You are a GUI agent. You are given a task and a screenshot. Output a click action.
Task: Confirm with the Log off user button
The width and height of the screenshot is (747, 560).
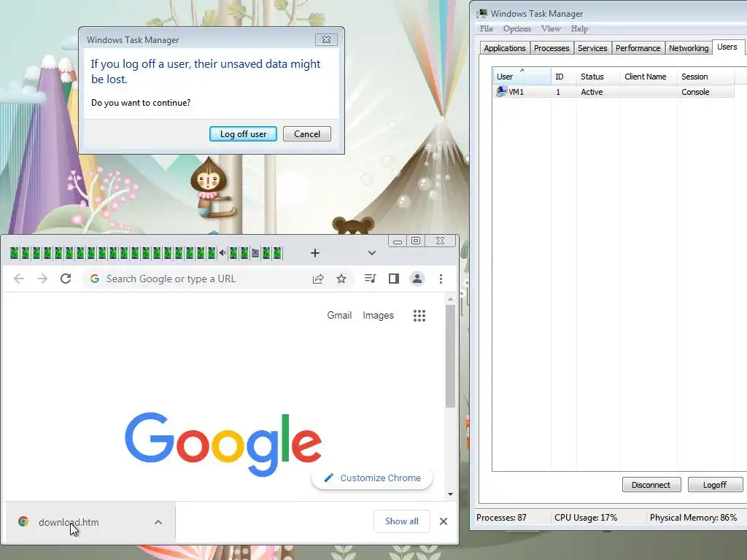tap(243, 134)
